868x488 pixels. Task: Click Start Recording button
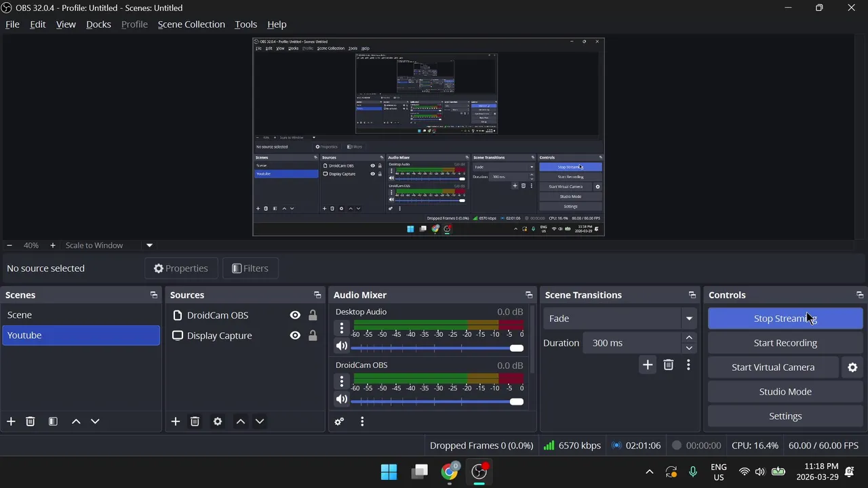pos(785,343)
